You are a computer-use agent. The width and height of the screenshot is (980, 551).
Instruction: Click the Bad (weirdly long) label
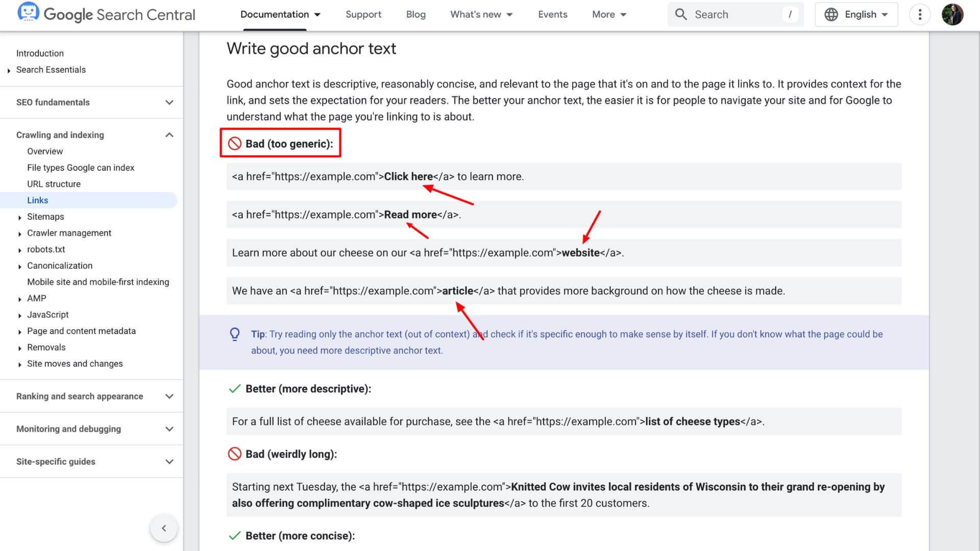291,454
